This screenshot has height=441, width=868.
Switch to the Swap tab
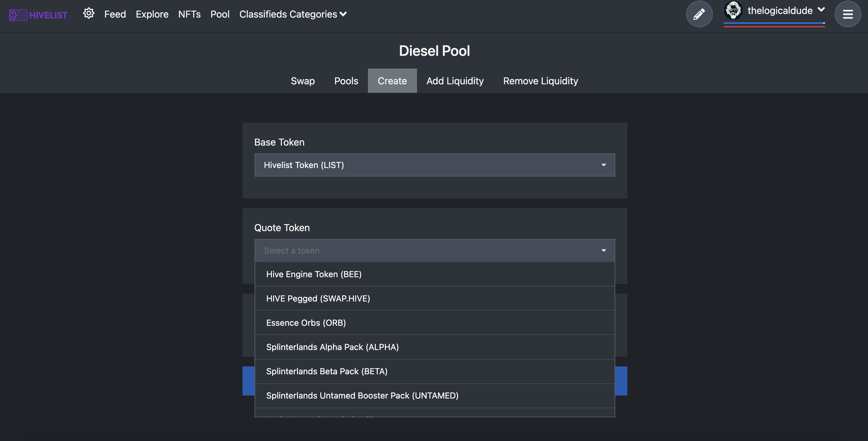302,81
